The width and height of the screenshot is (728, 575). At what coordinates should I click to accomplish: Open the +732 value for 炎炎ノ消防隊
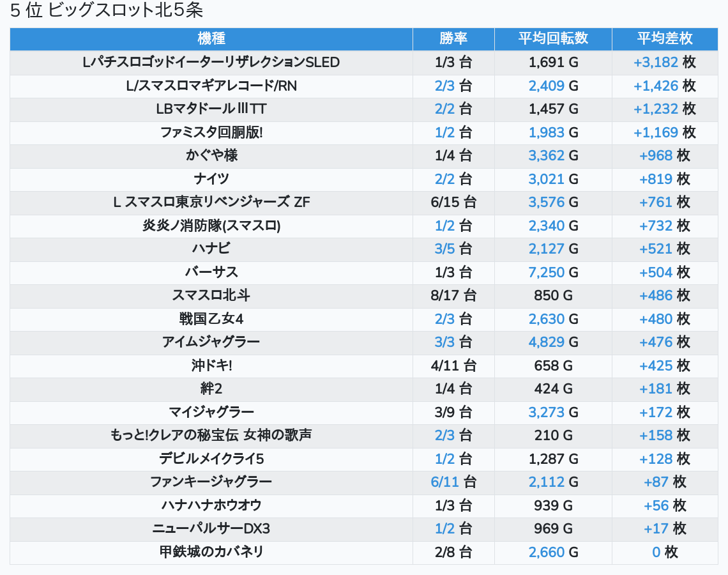tap(656, 226)
